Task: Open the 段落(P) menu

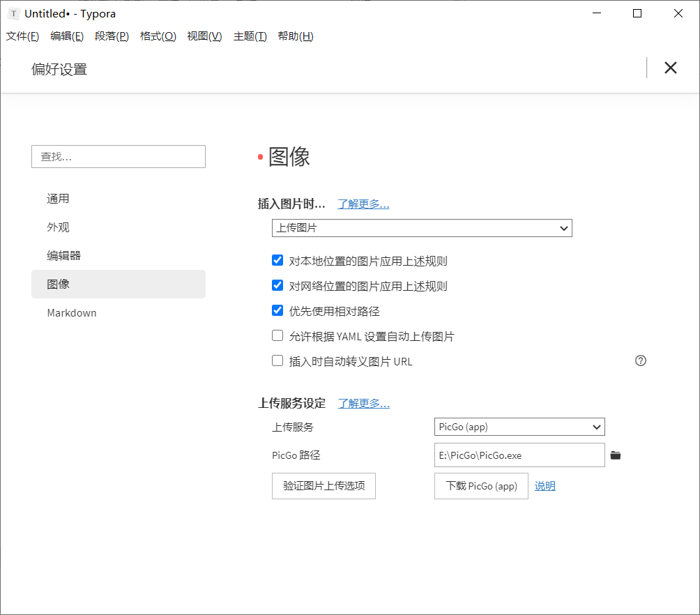Action: coord(112,36)
